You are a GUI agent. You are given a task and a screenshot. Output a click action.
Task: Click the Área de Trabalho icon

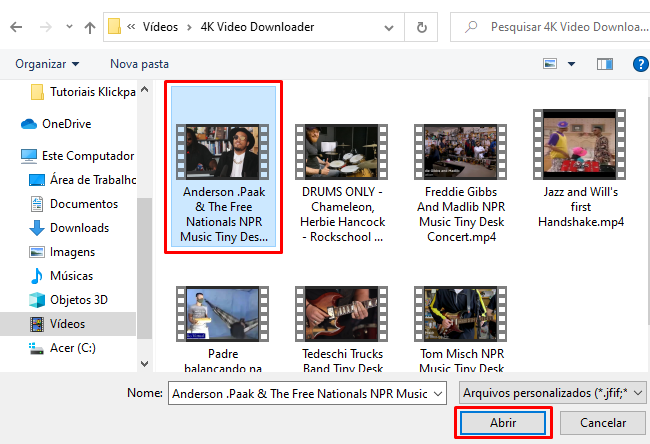click(x=37, y=180)
